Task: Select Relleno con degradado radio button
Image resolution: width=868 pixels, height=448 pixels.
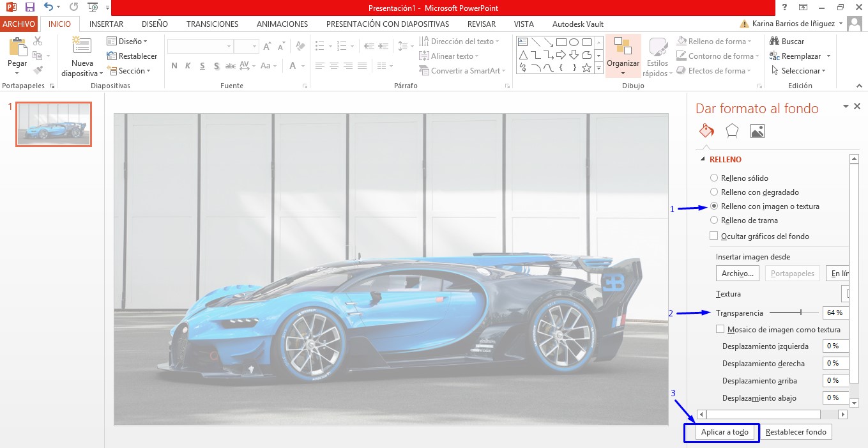Action: tap(714, 192)
